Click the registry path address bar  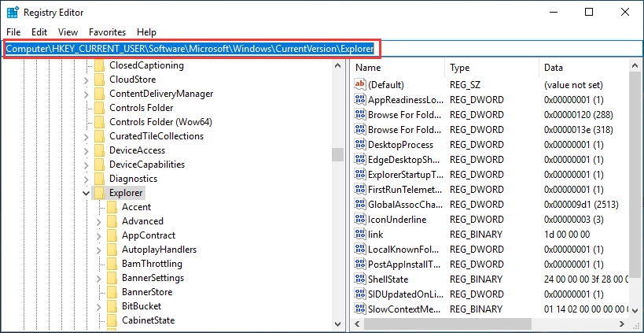tap(322, 49)
